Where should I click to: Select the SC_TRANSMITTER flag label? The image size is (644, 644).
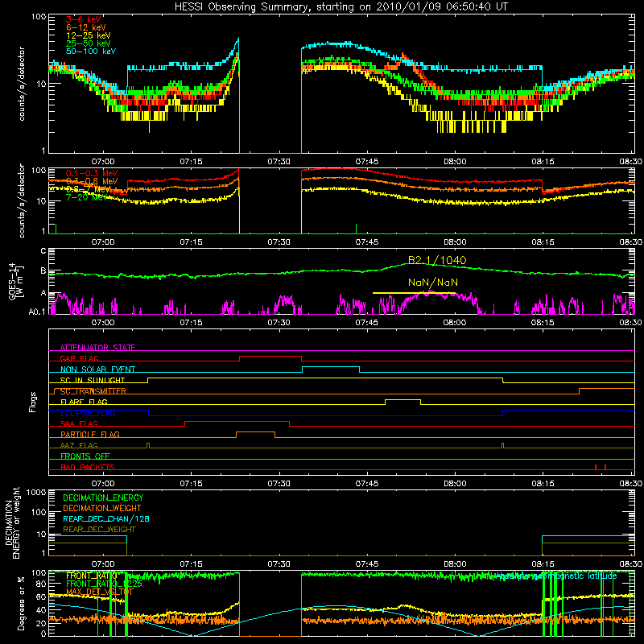tap(93, 391)
